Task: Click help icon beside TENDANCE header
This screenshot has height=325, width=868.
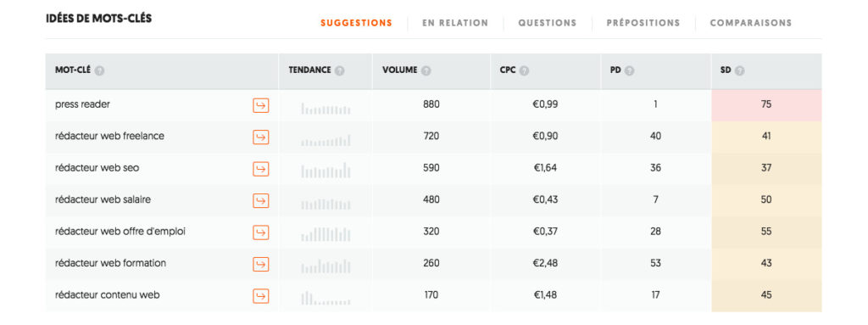Action: tap(339, 71)
